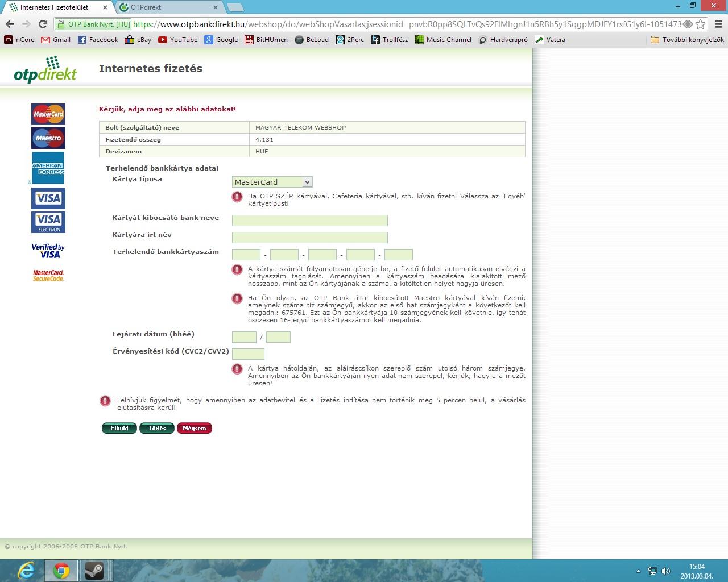The image size is (728, 582).
Task: Click the amount value 4.131
Action: point(264,139)
